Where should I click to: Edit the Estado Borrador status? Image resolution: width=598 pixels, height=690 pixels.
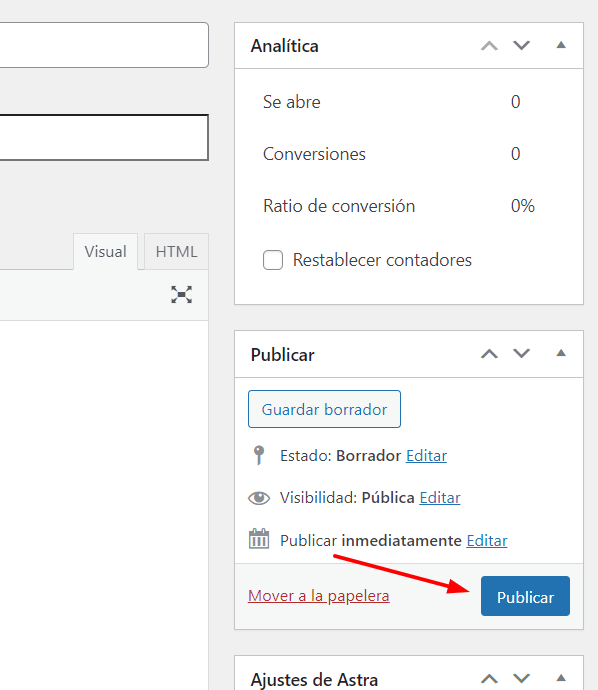(426, 455)
